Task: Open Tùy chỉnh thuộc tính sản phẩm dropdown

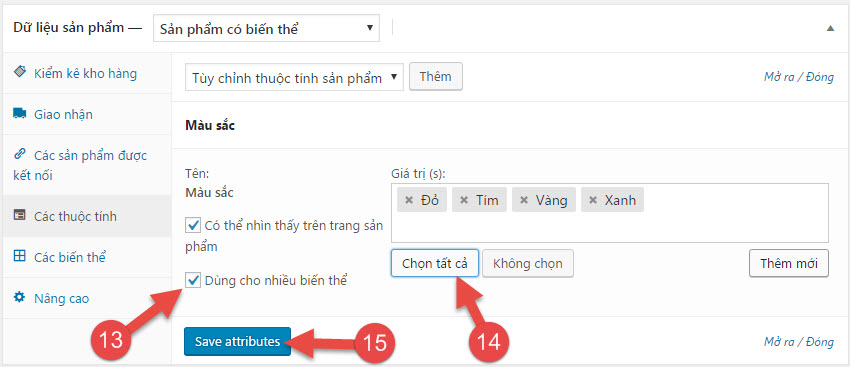Action: tap(294, 78)
